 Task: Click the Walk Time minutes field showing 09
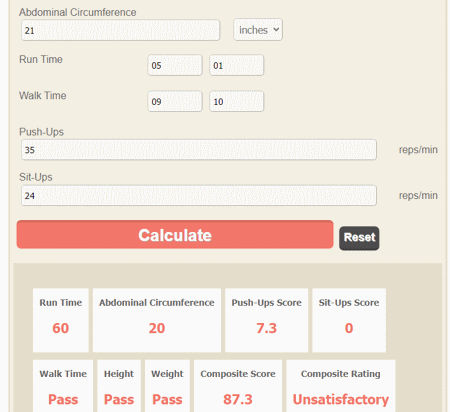[175, 101]
